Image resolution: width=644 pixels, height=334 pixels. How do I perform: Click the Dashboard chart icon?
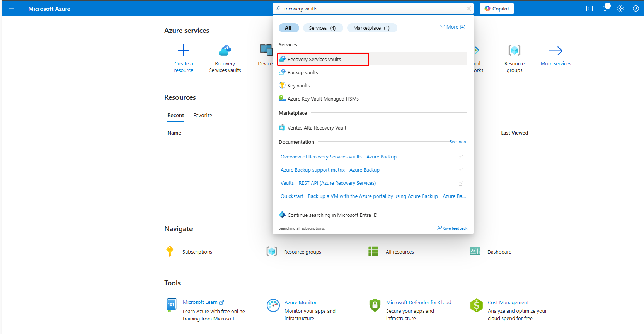[x=475, y=251]
